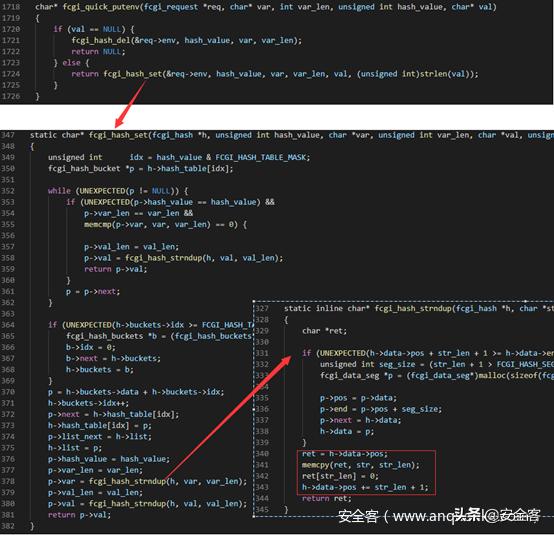
Task: Click 'b->idx = 0;' on line 366
Action: [x=90, y=347]
